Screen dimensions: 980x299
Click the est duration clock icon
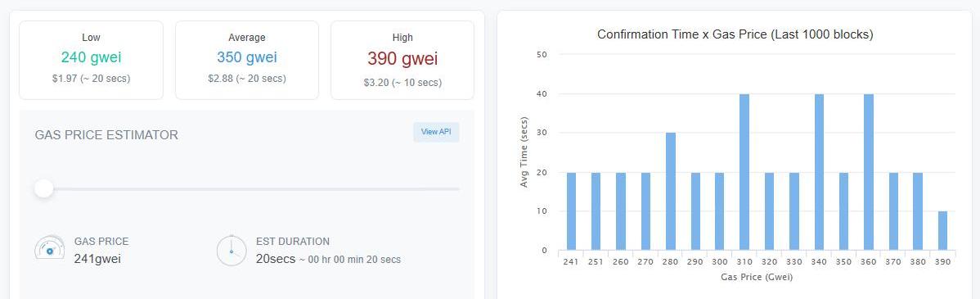(x=232, y=250)
